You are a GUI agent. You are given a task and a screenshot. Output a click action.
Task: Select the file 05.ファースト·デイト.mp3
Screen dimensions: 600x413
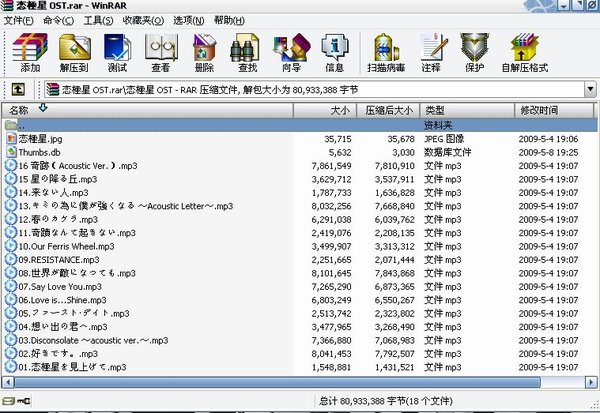(74, 313)
